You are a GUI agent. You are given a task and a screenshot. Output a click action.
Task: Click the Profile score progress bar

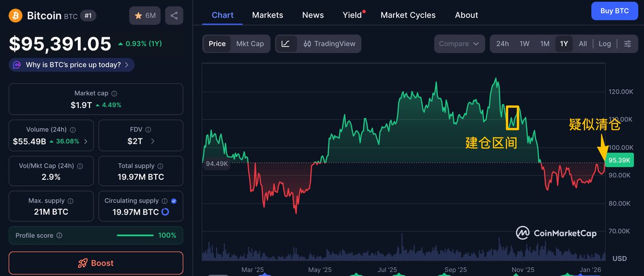(135, 235)
